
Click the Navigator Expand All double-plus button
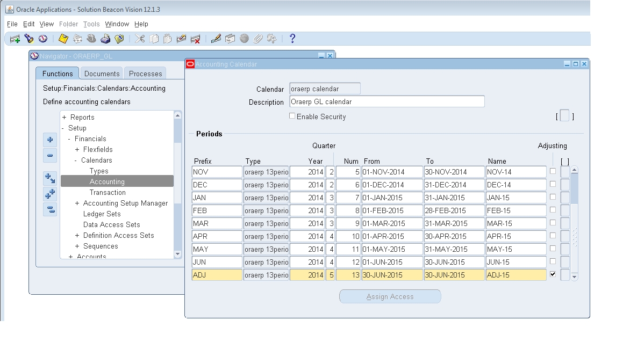pyautogui.click(x=50, y=194)
